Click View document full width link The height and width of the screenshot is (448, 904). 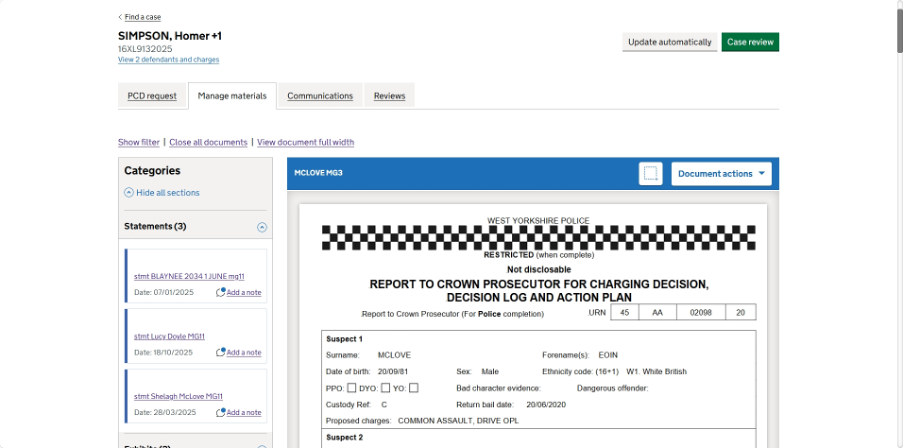306,142
